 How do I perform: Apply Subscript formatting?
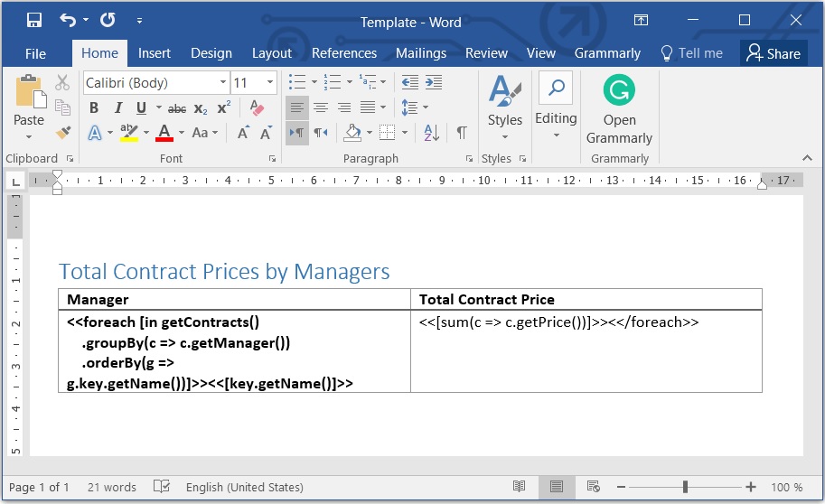click(201, 108)
